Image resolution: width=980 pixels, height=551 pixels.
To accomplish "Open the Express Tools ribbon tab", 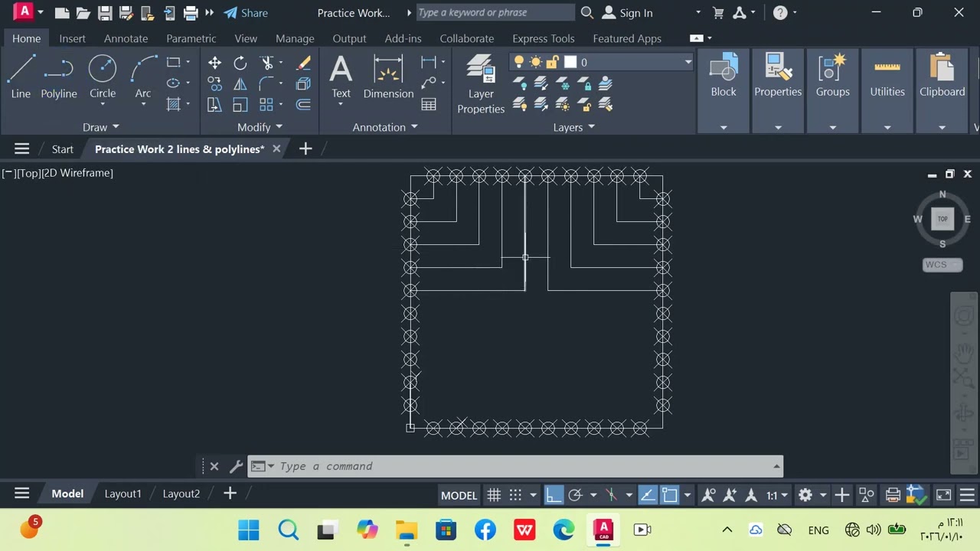I will pyautogui.click(x=544, y=38).
